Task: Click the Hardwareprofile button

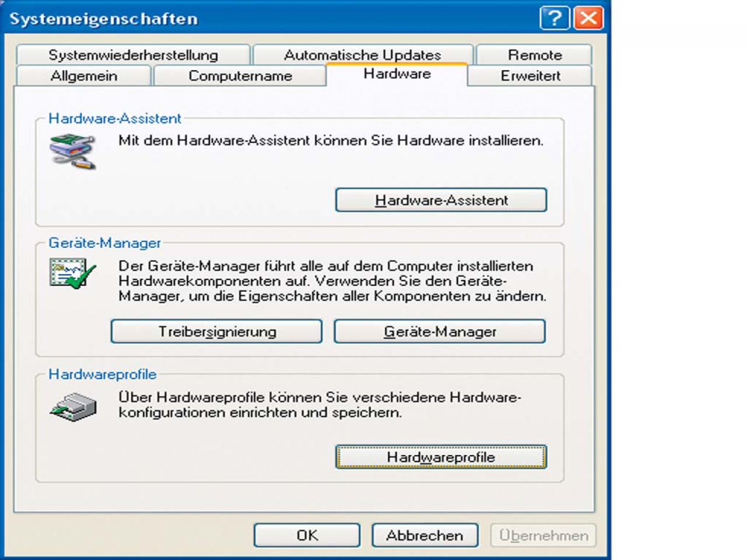Action: tap(441, 457)
